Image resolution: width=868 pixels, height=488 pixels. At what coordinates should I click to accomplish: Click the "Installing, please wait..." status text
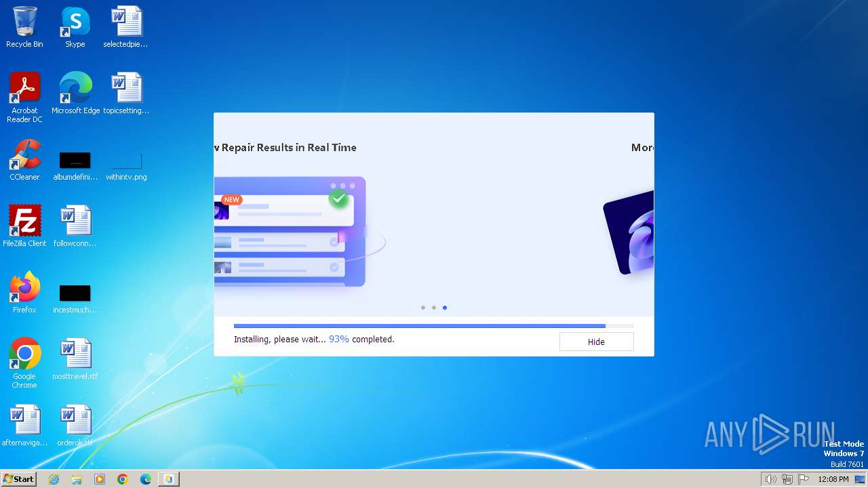pyautogui.click(x=280, y=339)
